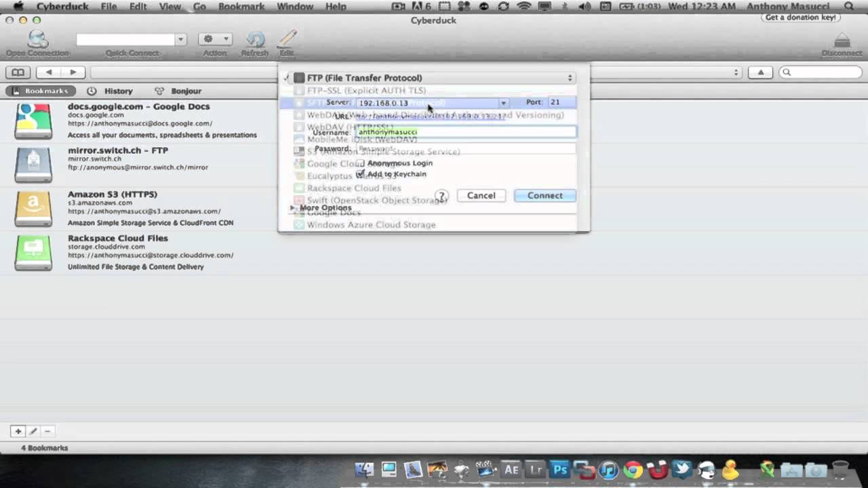Open the Edit menu
The width and height of the screenshot is (868, 488).
click(x=138, y=6)
